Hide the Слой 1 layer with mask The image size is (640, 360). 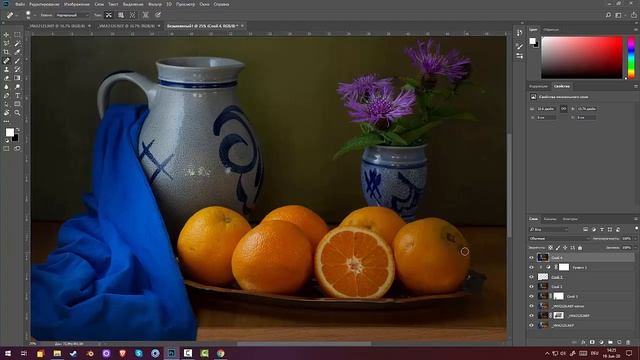(x=531, y=296)
